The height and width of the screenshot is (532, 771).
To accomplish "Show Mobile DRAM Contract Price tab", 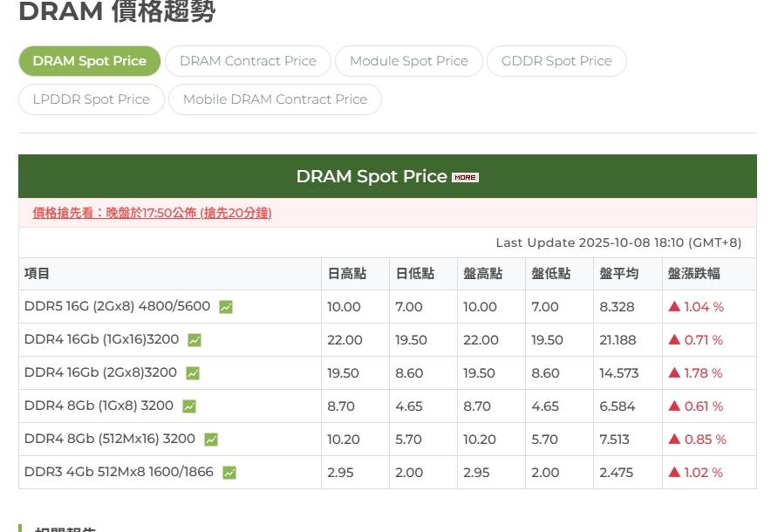I will pos(275,99).
